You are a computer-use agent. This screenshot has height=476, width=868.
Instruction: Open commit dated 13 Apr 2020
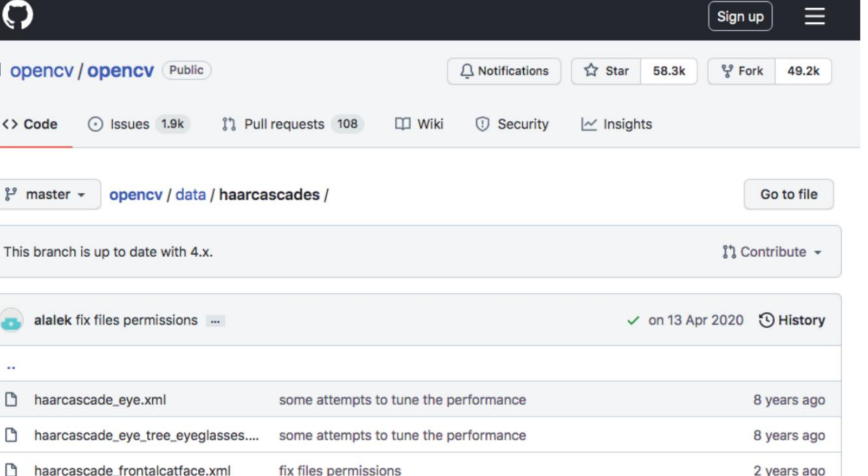click(696, 320)
